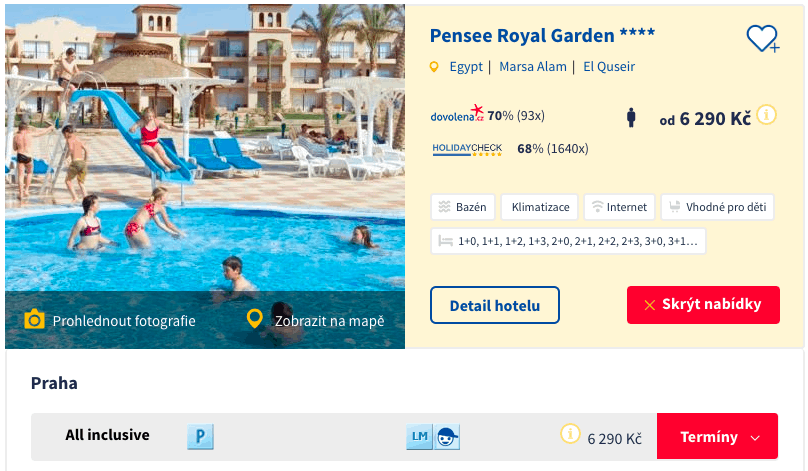
Task: Click the LM last minute icon
Action: [x=419, y=436]
